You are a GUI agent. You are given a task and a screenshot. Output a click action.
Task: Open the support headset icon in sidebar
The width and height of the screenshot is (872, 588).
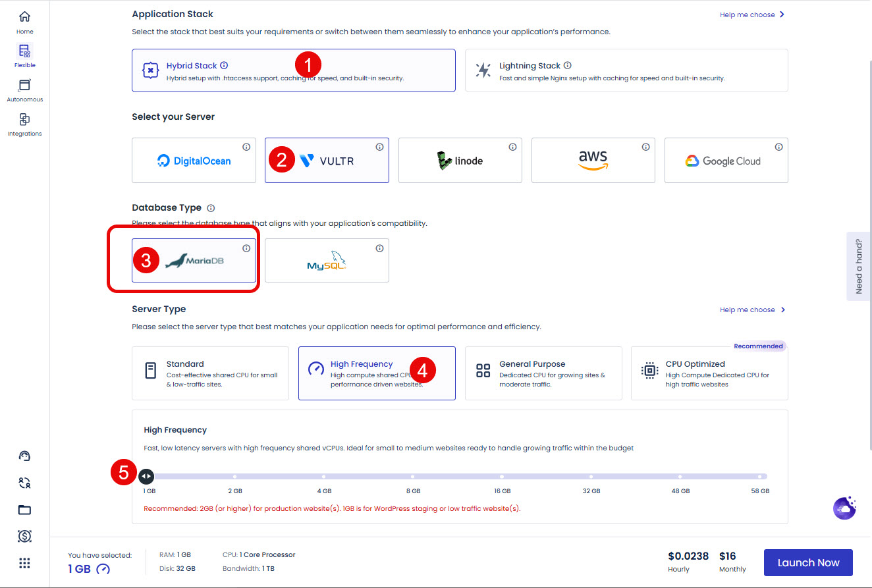tap(24, 456)
